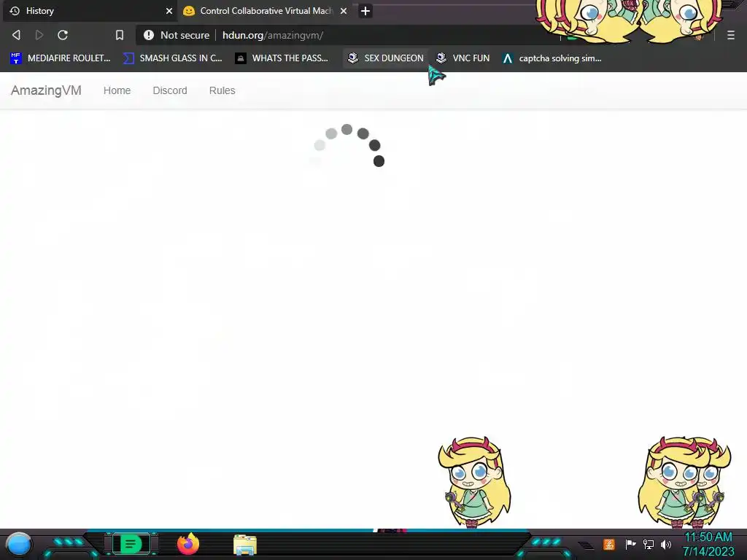Open the Windows Start orb
The height and width of the screenshot is (560, 747).
pos(19,544)
